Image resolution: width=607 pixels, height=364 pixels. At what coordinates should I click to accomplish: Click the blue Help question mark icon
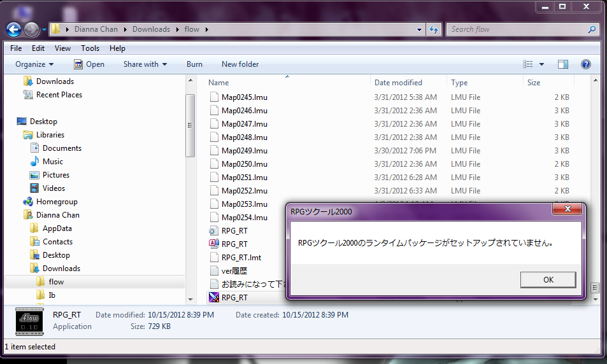click(586, 64)
